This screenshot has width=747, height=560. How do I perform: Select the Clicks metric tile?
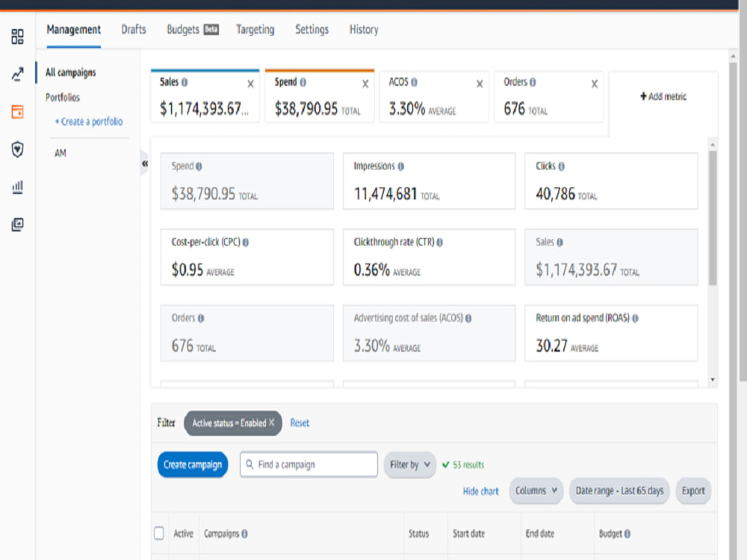point(611,181)
